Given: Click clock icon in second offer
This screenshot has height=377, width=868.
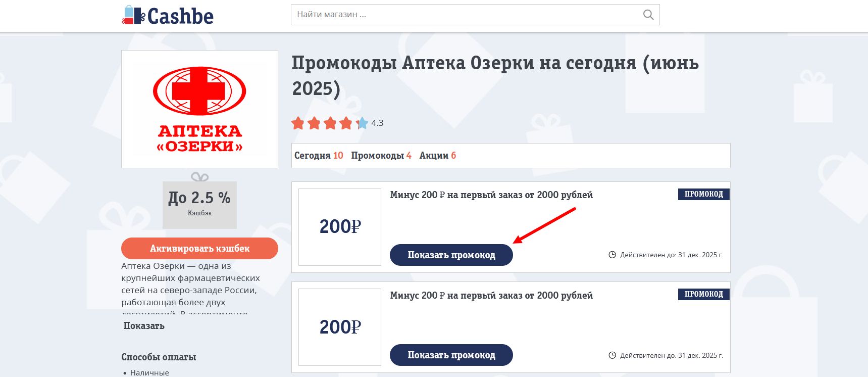Looking at the screenshot, I should pyautogui.click(x=612, y=355).
